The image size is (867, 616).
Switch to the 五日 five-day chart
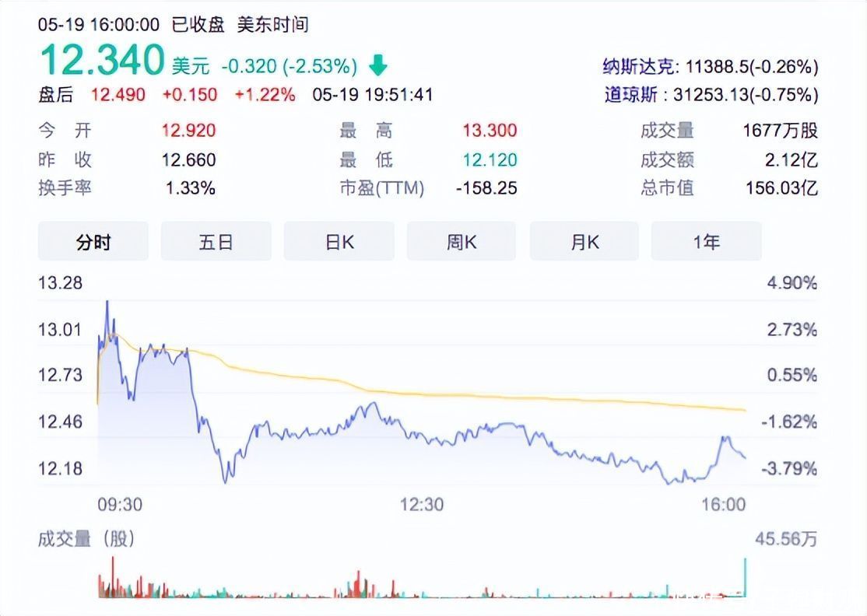pyautogui.click(x=216, y=242)
